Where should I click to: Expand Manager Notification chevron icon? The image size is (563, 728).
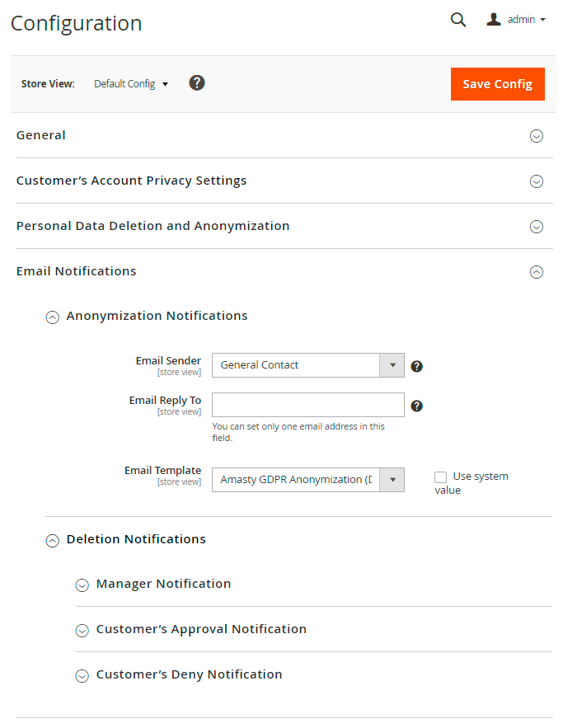tap(82, 585)
